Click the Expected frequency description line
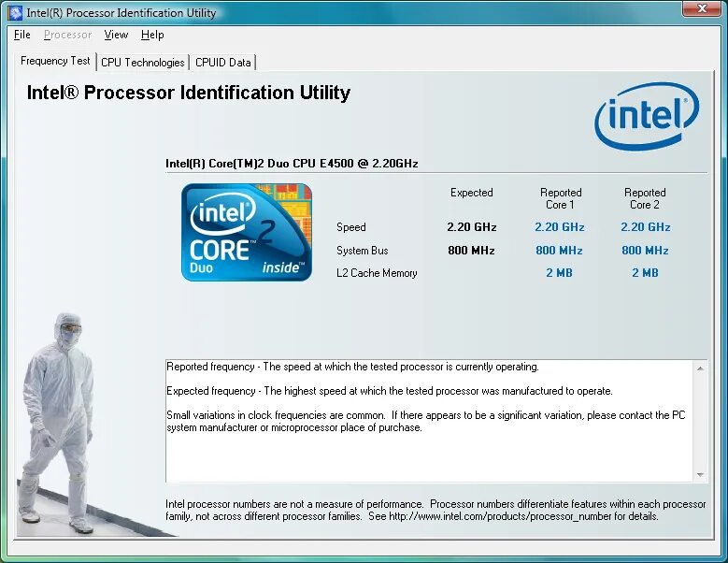 pyautogui.click(x=390, y=391)
